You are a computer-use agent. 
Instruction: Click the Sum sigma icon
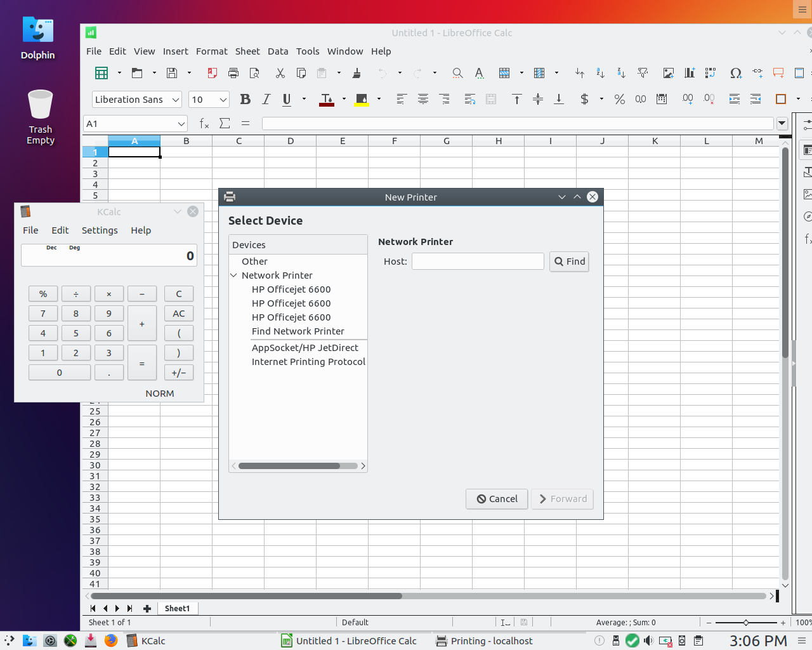[225, 123]
